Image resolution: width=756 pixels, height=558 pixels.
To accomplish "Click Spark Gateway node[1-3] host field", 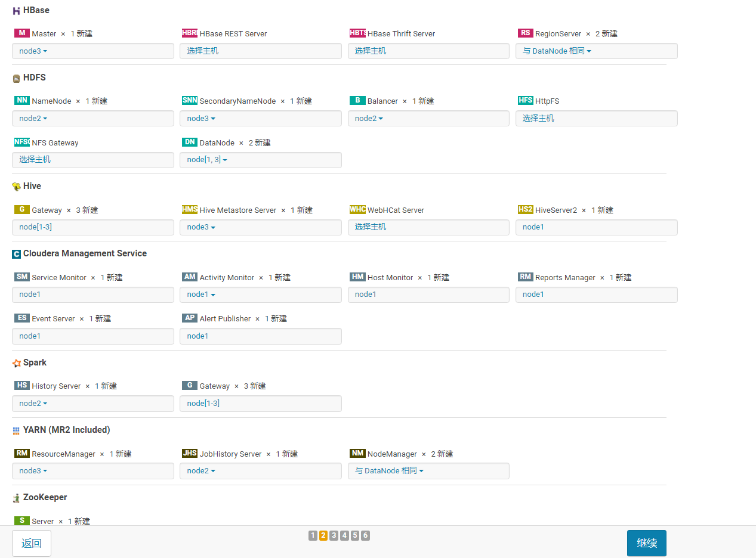I will 261,404.
